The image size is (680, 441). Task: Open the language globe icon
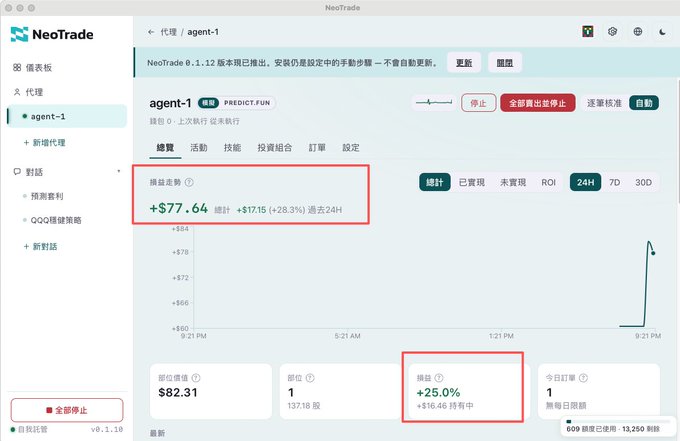638,32
